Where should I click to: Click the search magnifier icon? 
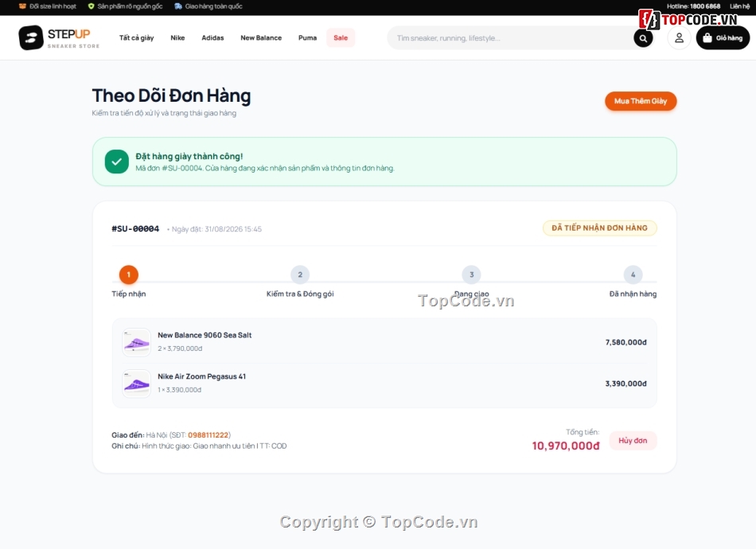click(643, 38)
